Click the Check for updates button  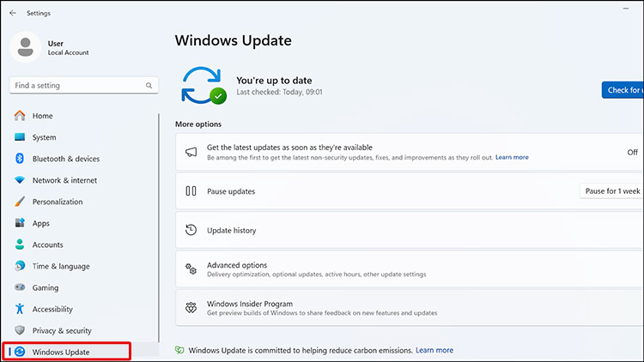click(x=623, y=90)
